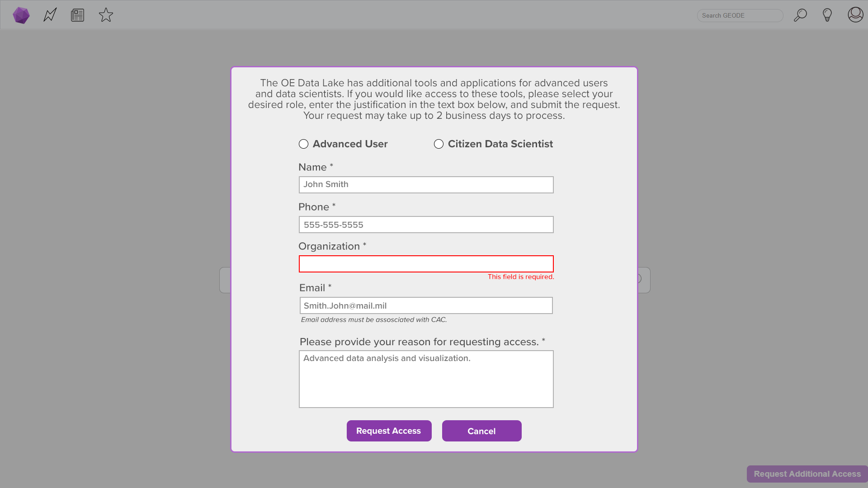Viewport: 868px width, 488px height.
Task: Click the Search GEODE field
Action: pos(740,15)
